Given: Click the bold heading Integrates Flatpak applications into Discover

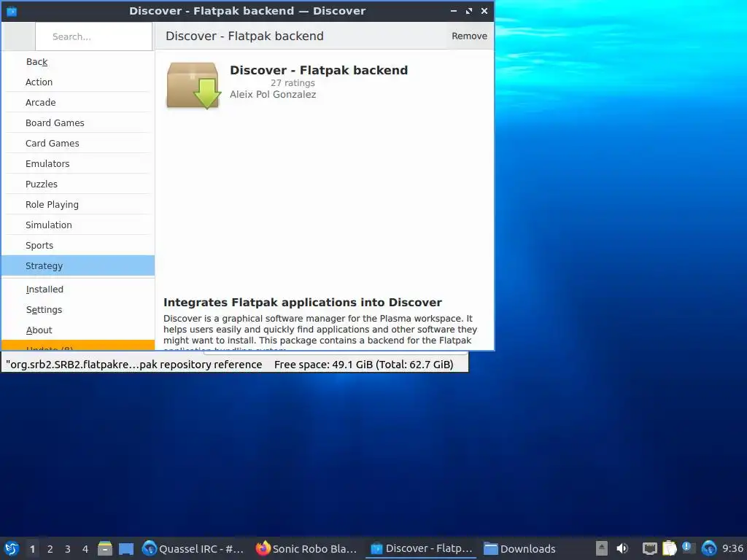Looking at the screenshot, I should (x=303, y=303).
